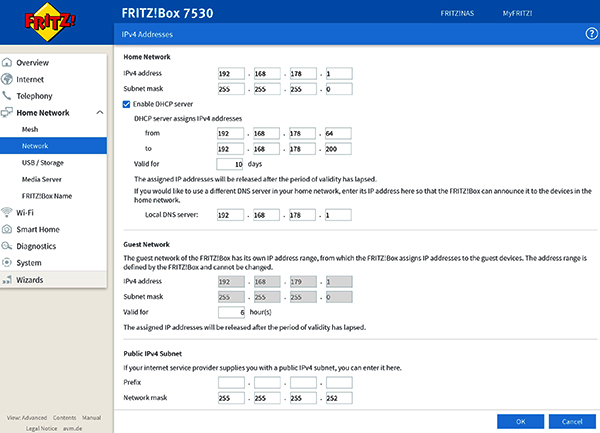
Task: Click Network mask last octet field showing 252
Action: coord(339,398)
